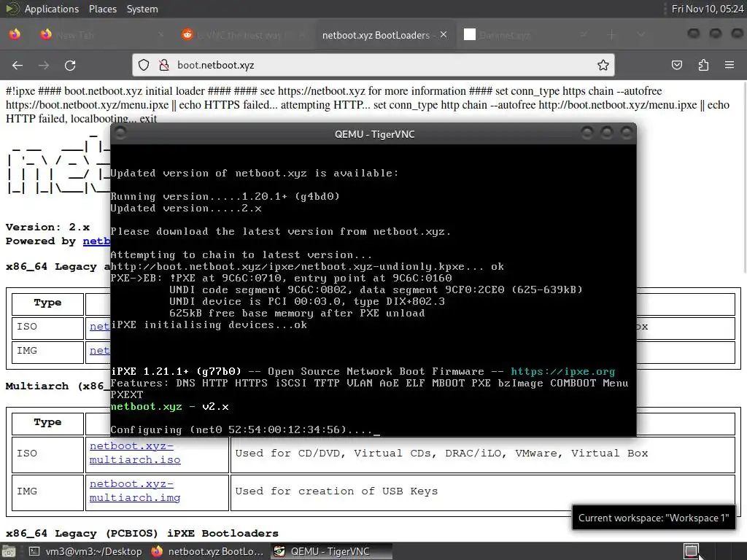This screenshot has width=747, height=560.
Task: Click the Firefox forward arrow
Action: click(x=44, y=65)
